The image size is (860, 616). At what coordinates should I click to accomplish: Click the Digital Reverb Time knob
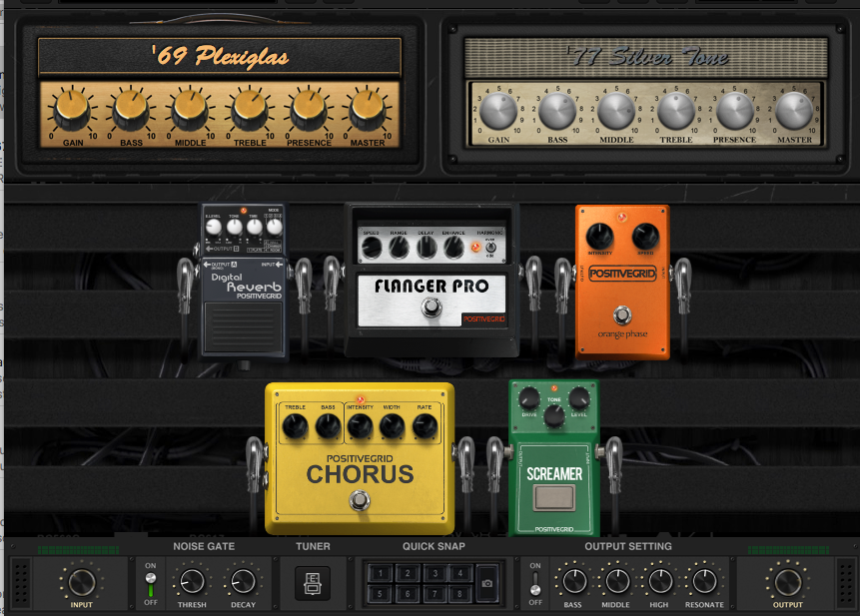point(254,227)
